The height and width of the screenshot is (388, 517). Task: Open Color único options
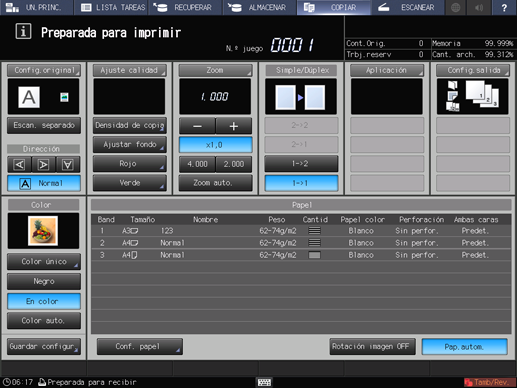(44, 262)
